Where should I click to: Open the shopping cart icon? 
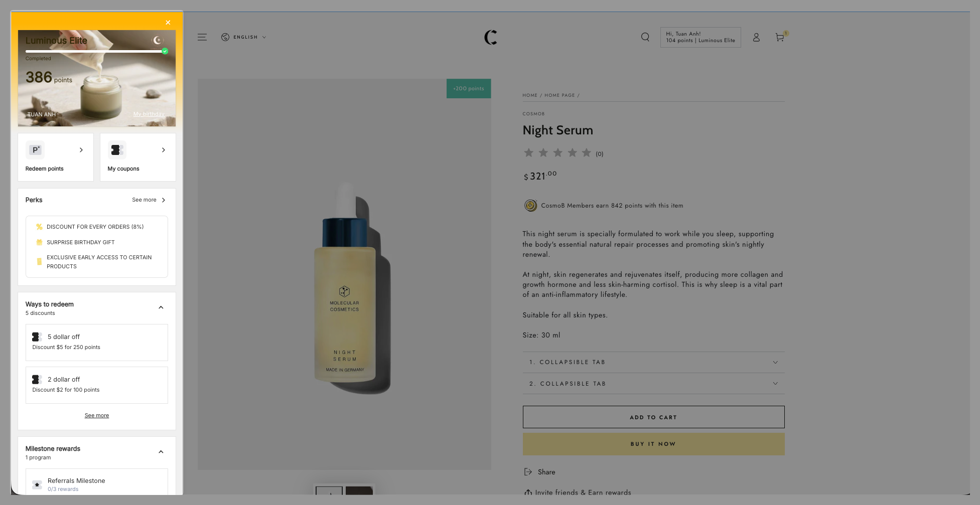[x=779, y=38]
